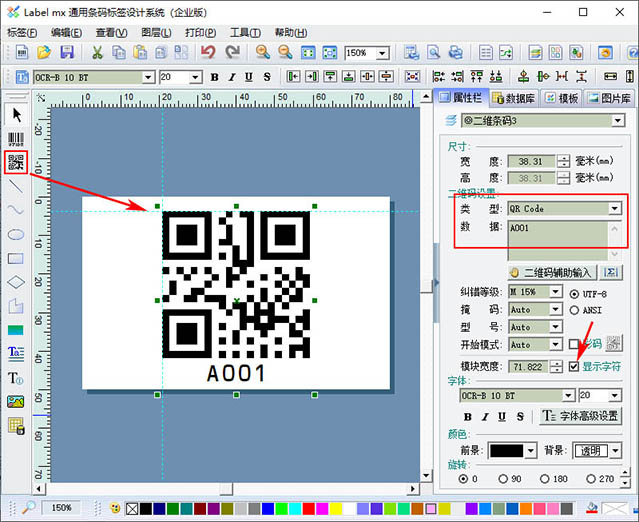Select the diamond shape tool
The image size is (639, 522).
[16, 282]
